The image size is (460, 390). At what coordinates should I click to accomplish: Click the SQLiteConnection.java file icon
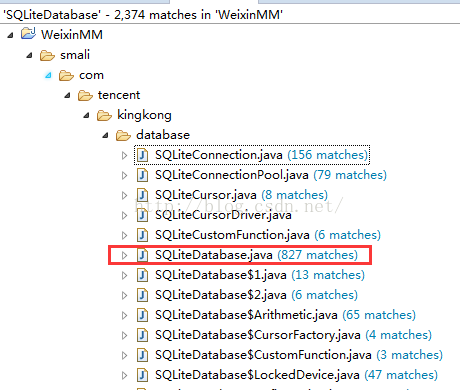tap(142, 155)
